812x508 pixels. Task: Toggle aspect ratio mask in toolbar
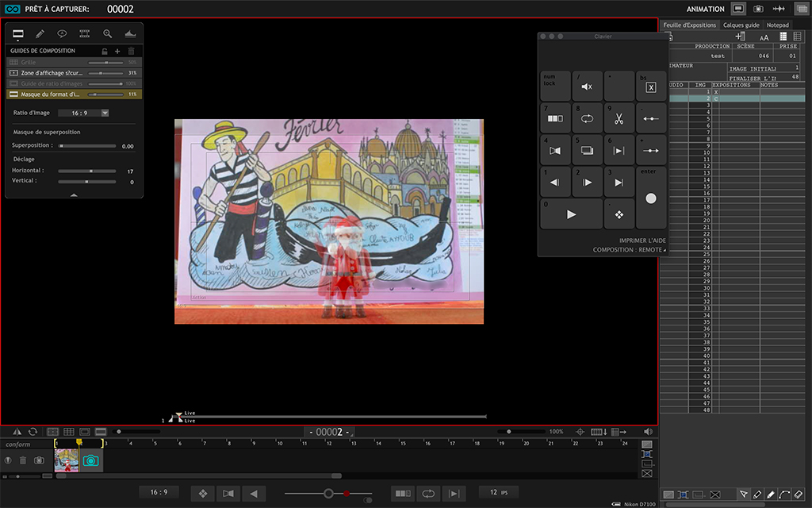pos(101,432)
